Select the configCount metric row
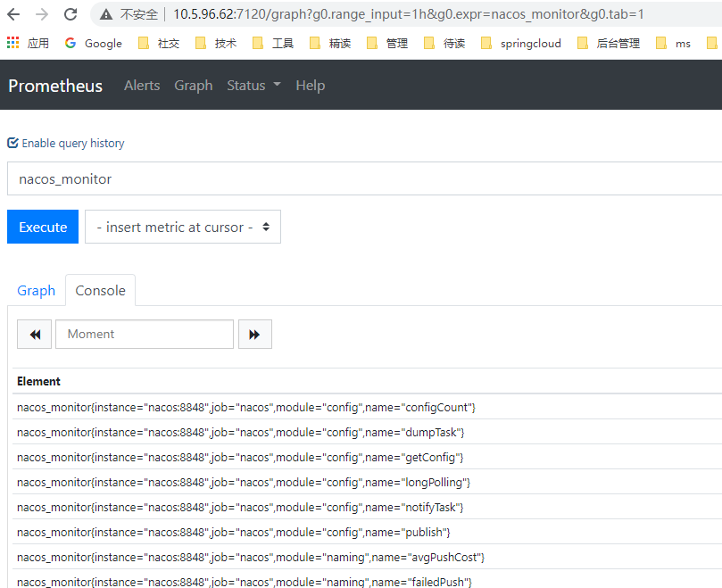This screenshot has width=722, height=588. click(x=368, y=407)
